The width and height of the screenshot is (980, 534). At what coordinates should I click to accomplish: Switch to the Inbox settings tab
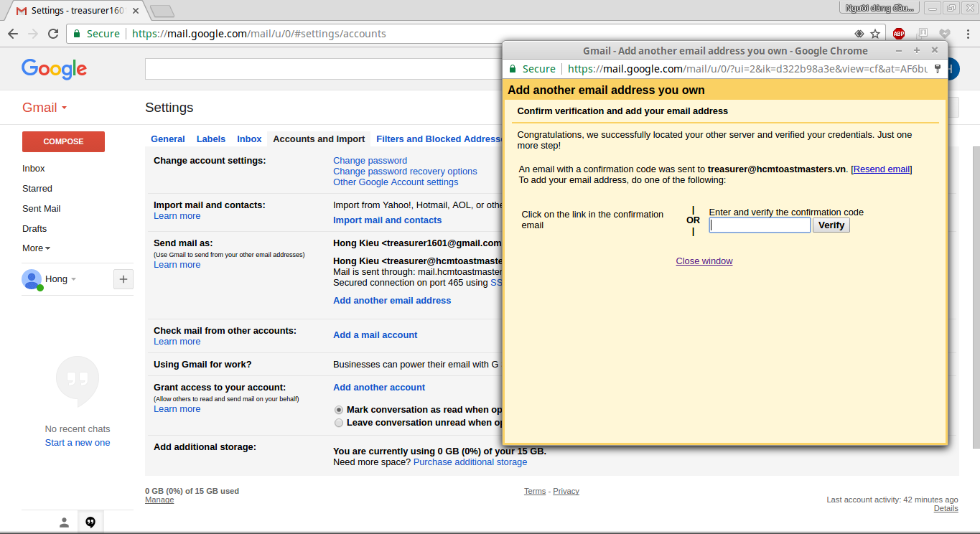250,139
